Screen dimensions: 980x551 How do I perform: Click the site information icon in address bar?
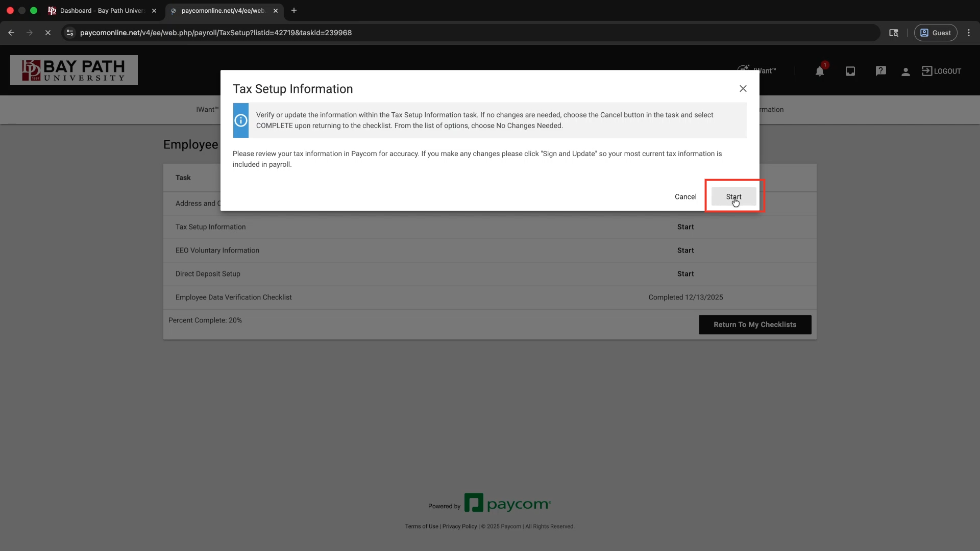click(70, 33)
